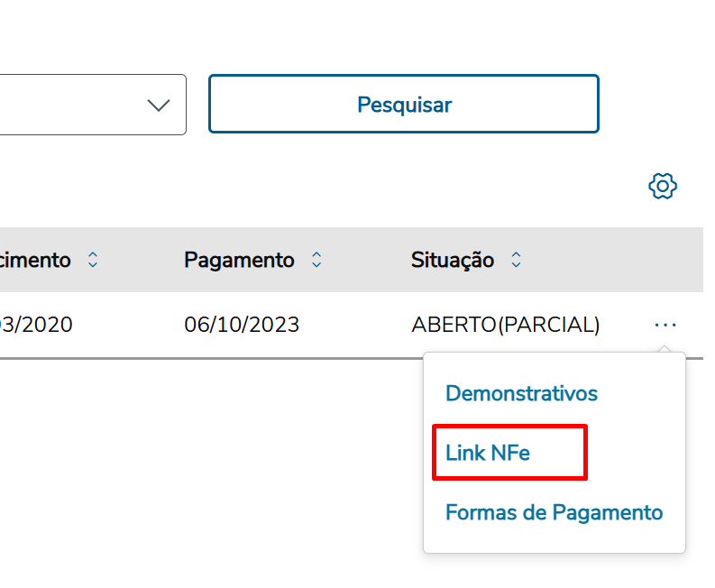
Task: Click the Situação column header label
Action: [x=453, y=260]
